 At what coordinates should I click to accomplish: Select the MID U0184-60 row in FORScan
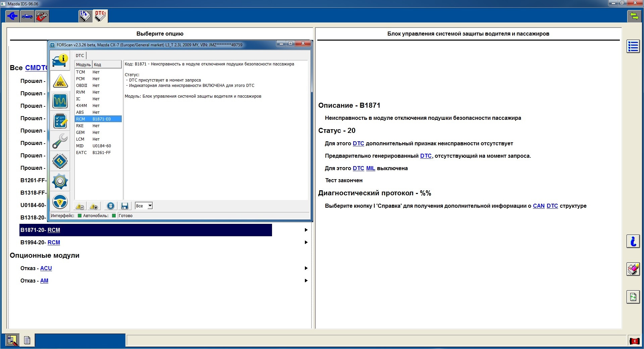[x=98, y=146]
